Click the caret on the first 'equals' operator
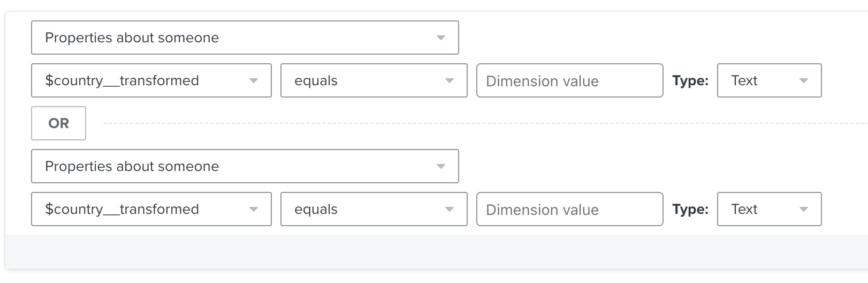Viewport: 868px width, 283px height. point(450,81)
